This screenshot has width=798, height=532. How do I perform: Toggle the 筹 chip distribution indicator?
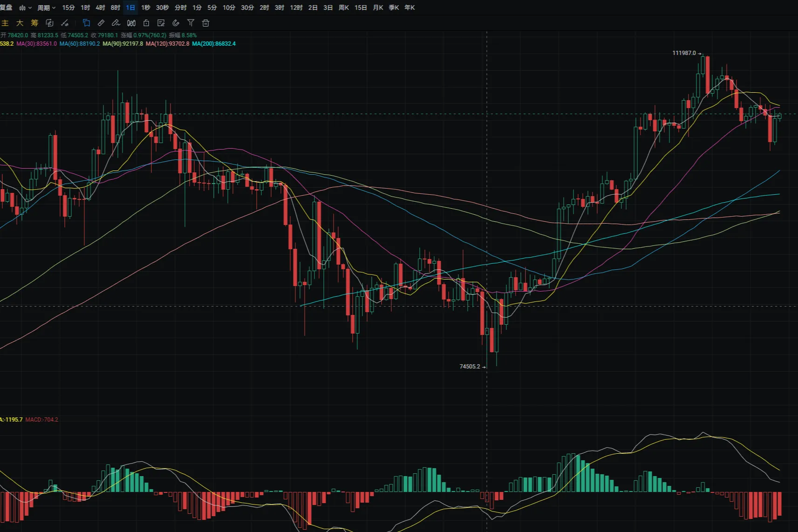(x=34, y=23)
